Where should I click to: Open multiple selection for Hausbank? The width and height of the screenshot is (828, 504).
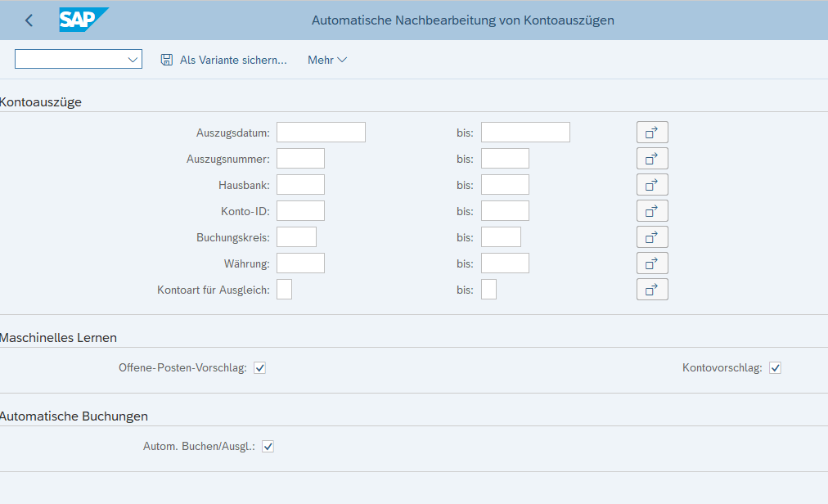[x=652, y=185]
